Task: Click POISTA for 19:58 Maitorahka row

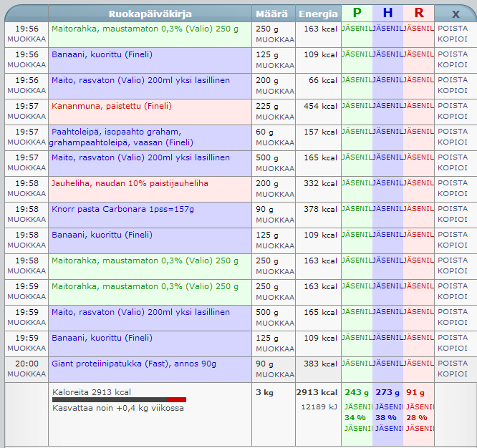Action: (x=453, y=260)
